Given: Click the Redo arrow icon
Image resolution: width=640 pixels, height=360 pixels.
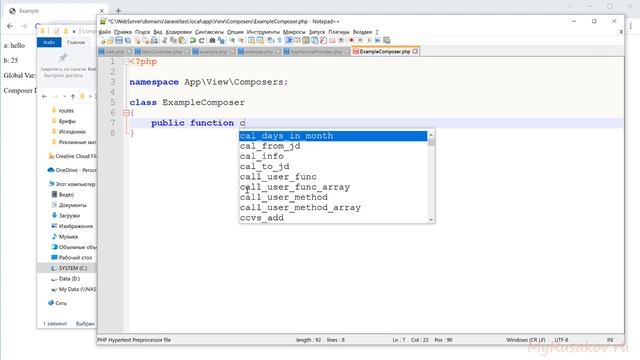Looking at the screenshot, I should pos(202,40).
